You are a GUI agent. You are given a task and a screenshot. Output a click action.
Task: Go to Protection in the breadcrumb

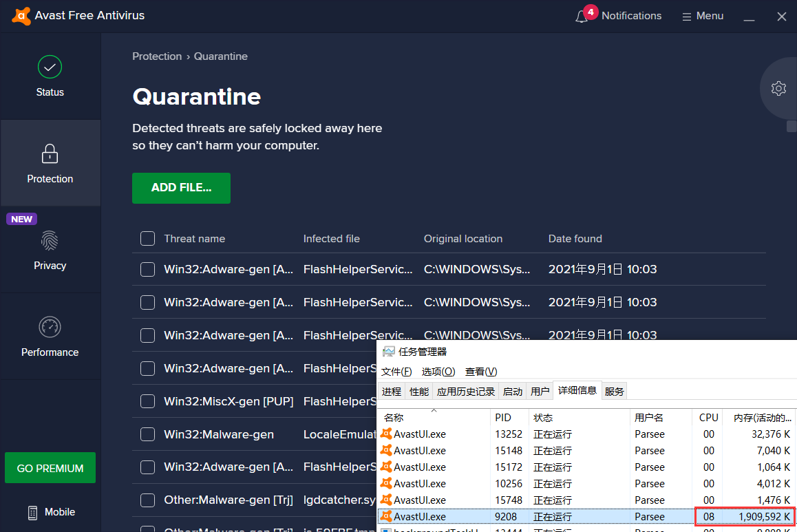tap(156, 56)
